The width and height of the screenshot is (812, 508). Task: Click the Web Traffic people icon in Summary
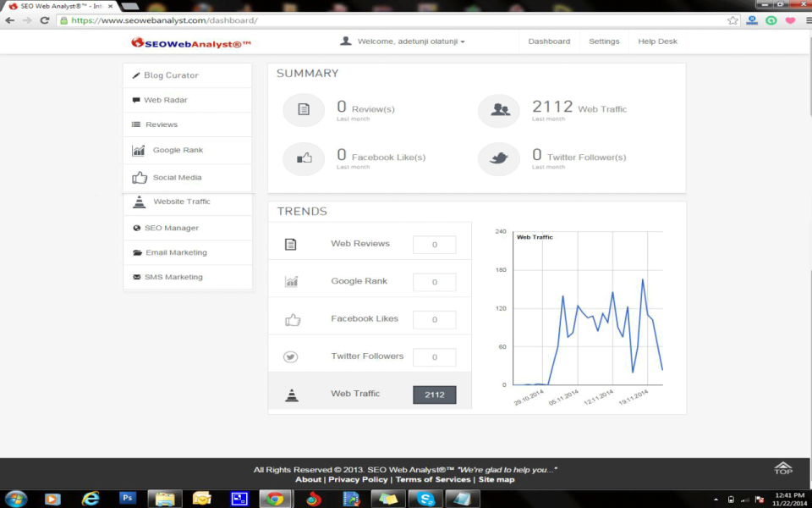(498, 110)
